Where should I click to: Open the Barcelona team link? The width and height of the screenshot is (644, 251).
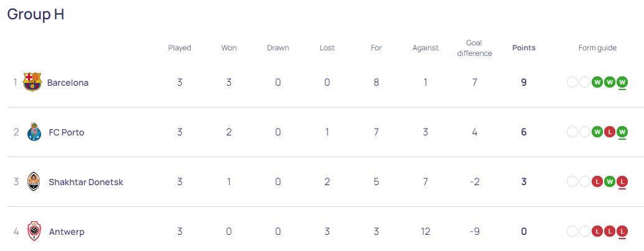(68, 83)
